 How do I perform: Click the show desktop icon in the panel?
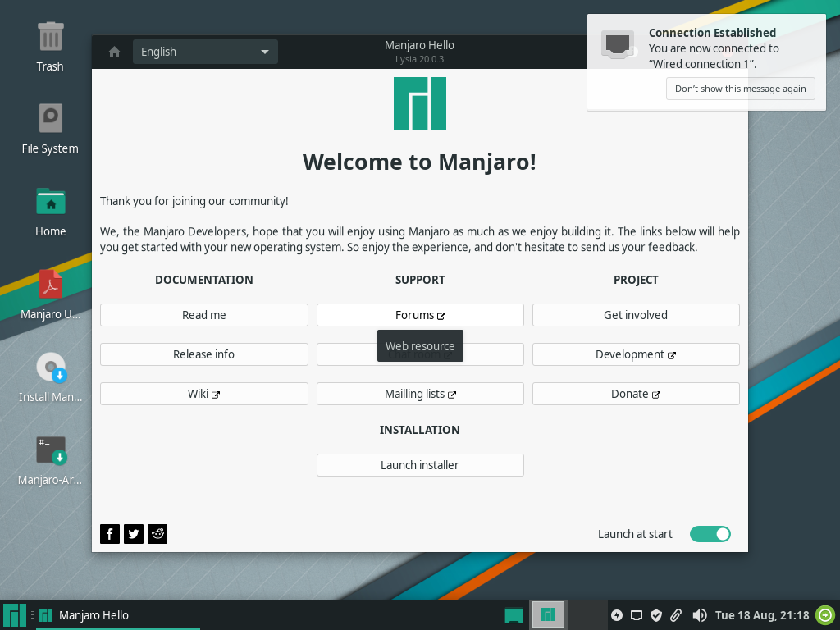coord(514,615)
